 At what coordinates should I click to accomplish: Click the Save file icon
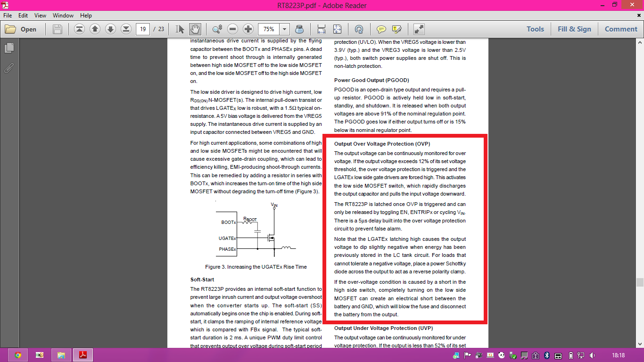click(x=58, y=29)
